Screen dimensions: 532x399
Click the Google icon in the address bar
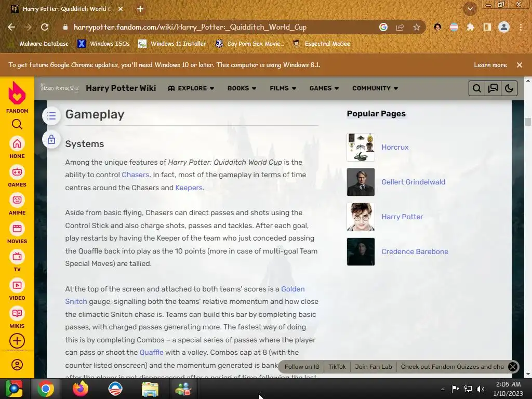click(383, 27)
